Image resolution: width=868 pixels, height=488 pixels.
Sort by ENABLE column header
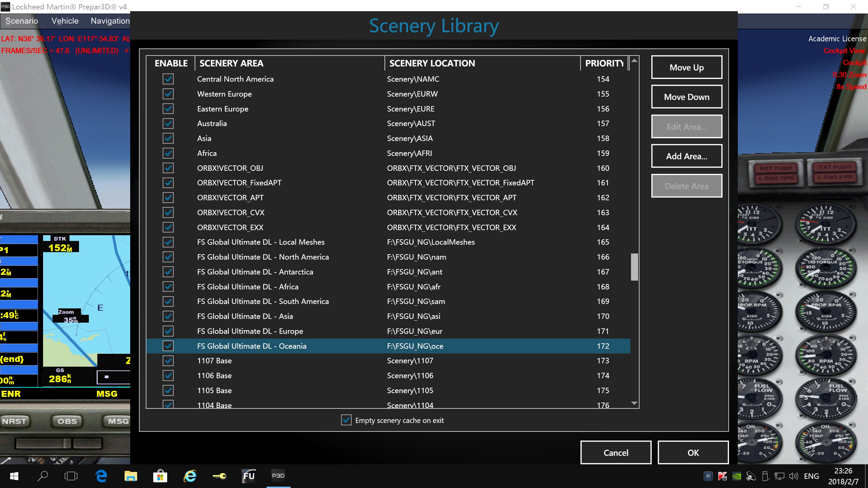(171, 63)
